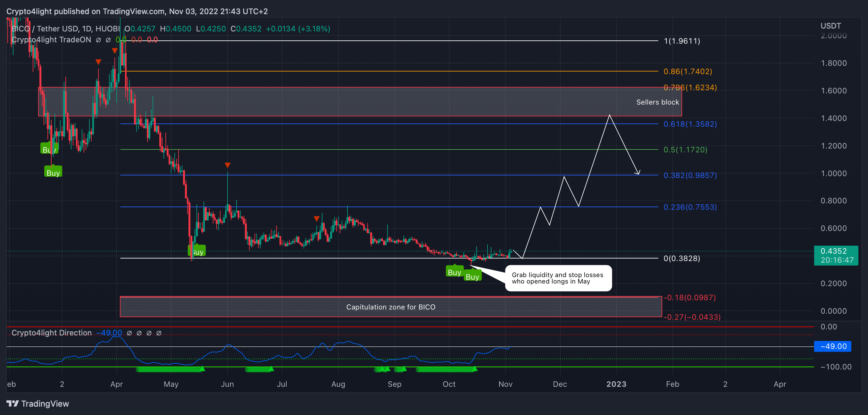Click the green up-triangle signal in mid-October

(474, 369)
